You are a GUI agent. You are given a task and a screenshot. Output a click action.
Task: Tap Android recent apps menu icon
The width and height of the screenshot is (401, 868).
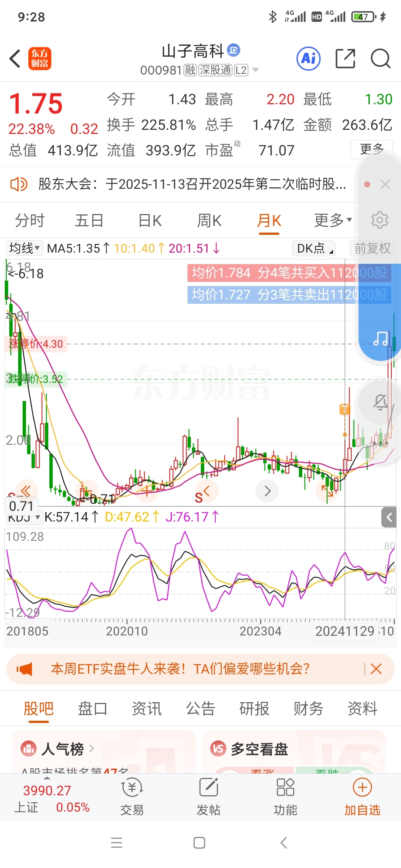point(117,843)
